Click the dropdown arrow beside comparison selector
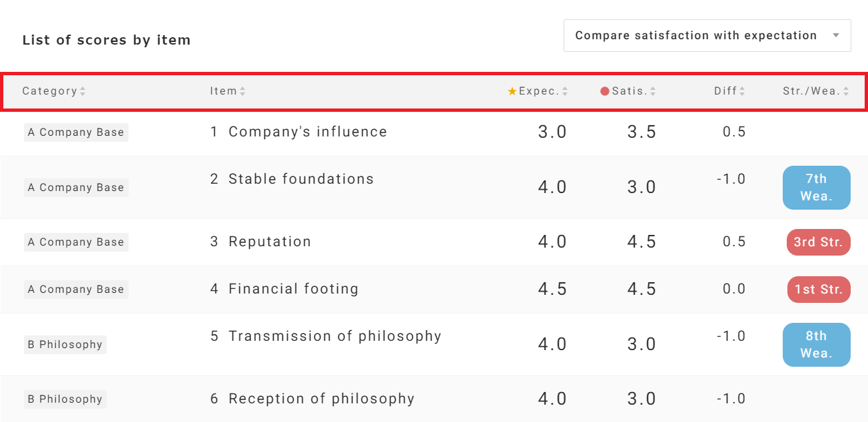This screenshot has height=422, width=868. [836, 36]
